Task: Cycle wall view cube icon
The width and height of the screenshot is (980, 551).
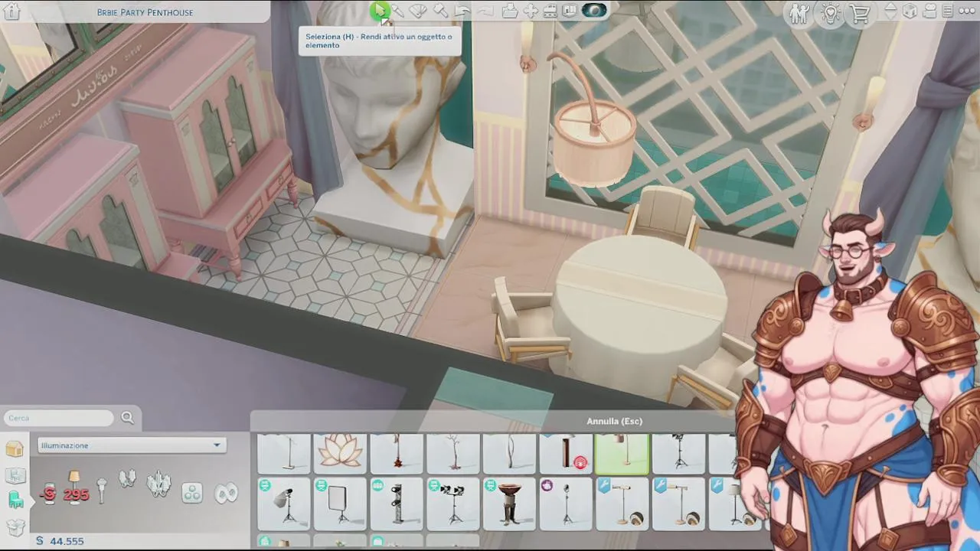Action: click(x=910, y=11)
